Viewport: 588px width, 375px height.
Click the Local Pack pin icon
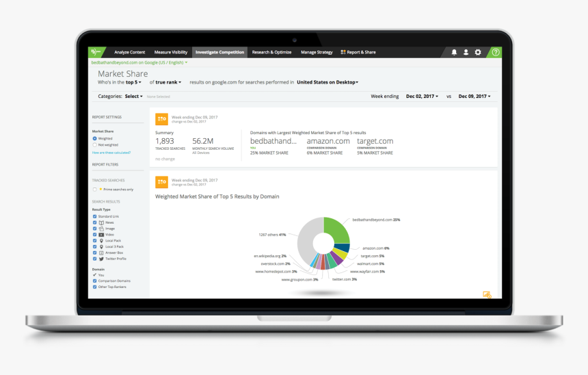(101, 241)
